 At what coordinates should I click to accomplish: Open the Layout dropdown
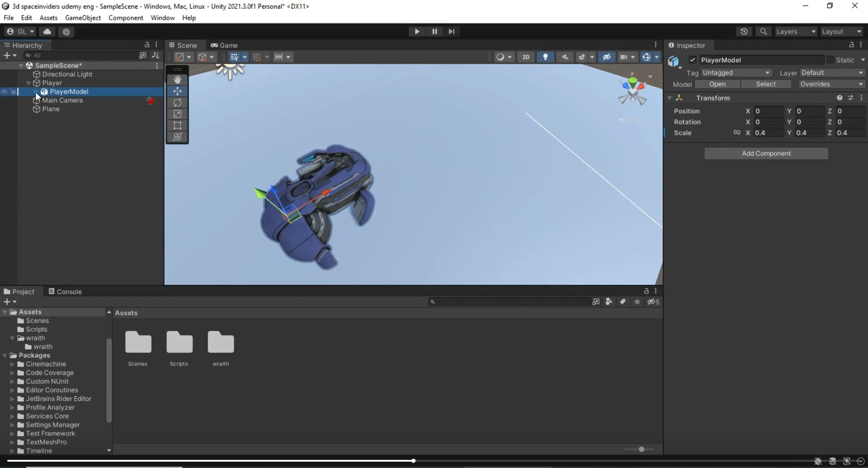point(841,32)
